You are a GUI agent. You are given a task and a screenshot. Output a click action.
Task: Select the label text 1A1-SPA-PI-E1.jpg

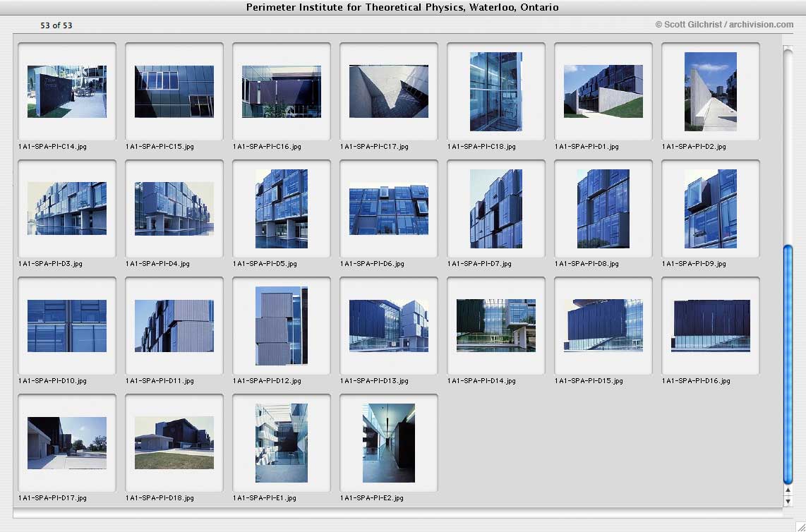265,498
